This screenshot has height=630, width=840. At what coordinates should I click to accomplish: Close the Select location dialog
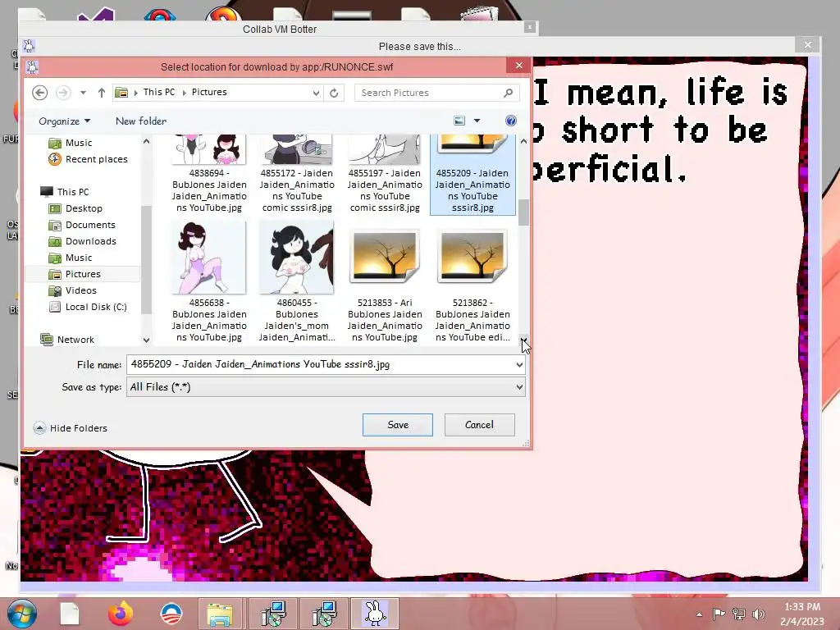[x=518, y=66]
